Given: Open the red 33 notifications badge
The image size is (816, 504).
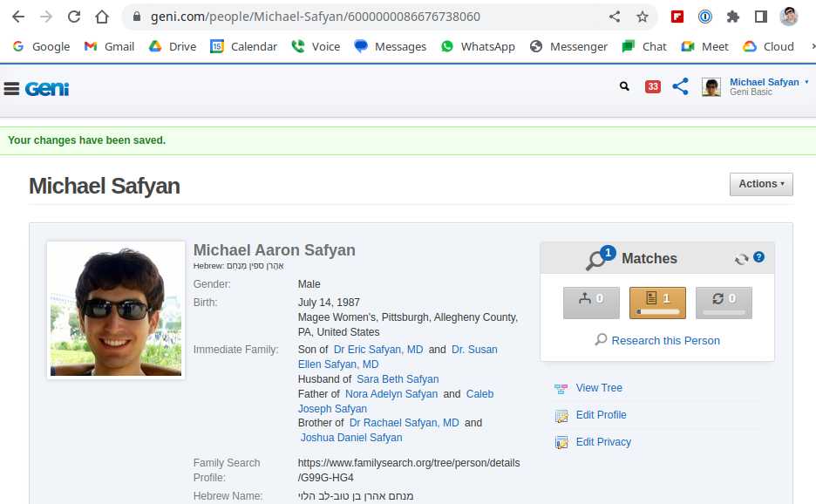Looking at the screenshot, I should pyautogui.click(x=652, y=86).
